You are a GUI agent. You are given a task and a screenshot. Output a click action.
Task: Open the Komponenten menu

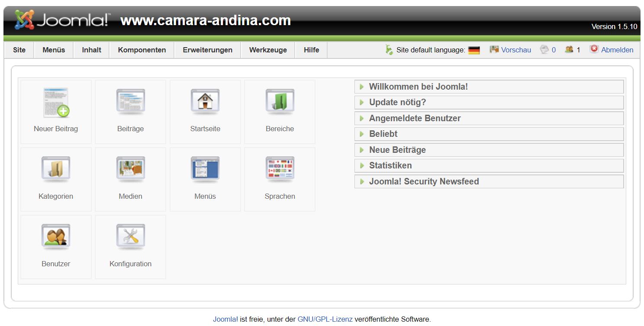click(142, 50)
